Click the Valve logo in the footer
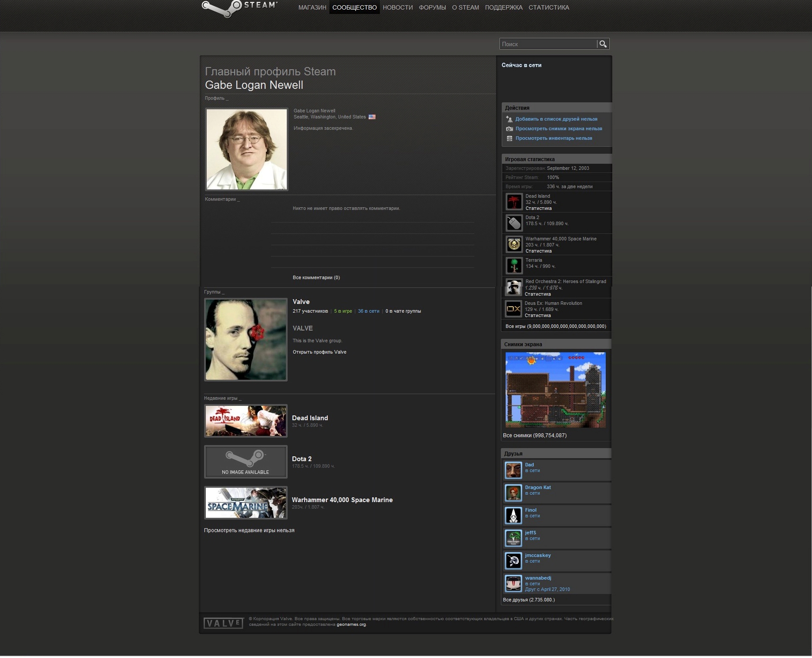This screenshot has width=812, height=658. tap(223, 623)
